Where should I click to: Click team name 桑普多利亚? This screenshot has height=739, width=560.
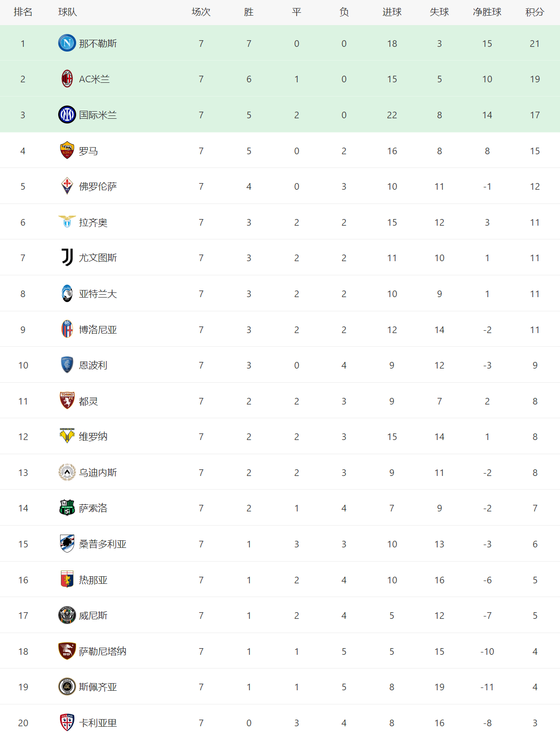[103, 544]
